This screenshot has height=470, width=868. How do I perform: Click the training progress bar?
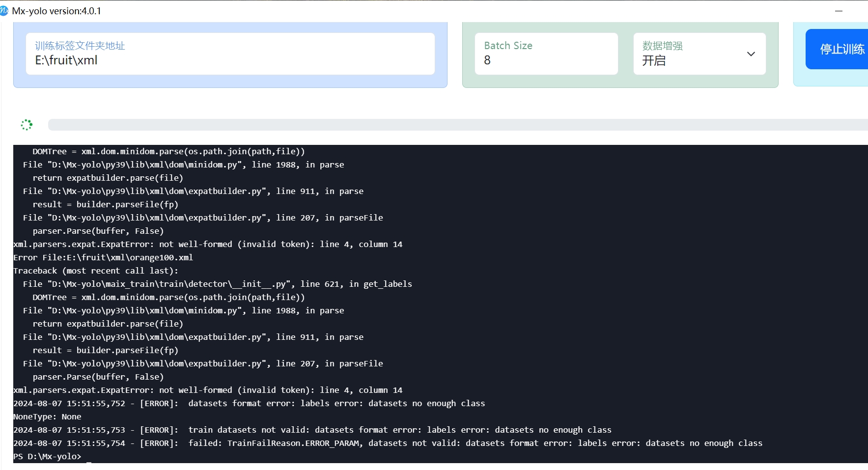[458, 125]
